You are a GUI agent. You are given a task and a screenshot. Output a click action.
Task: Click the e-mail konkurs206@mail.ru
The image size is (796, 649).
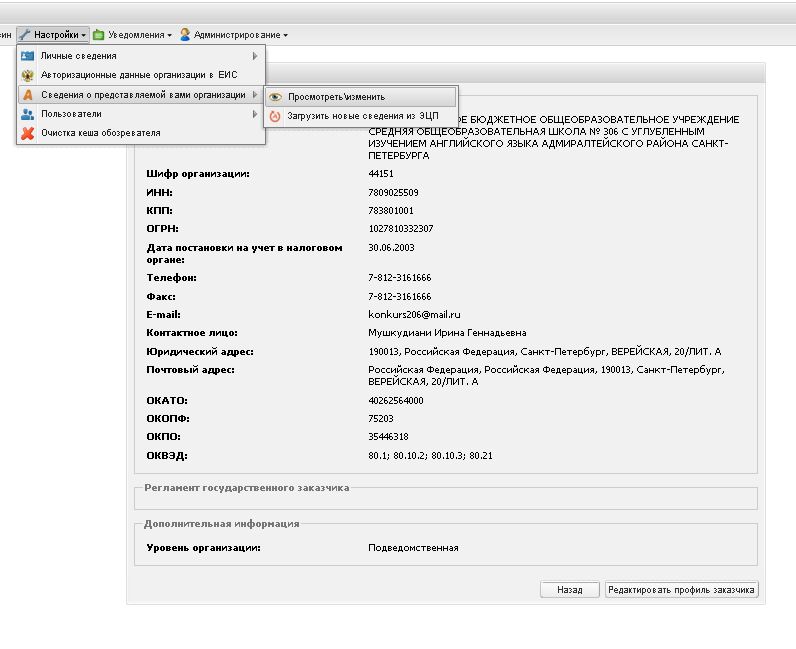click(414, 314)
